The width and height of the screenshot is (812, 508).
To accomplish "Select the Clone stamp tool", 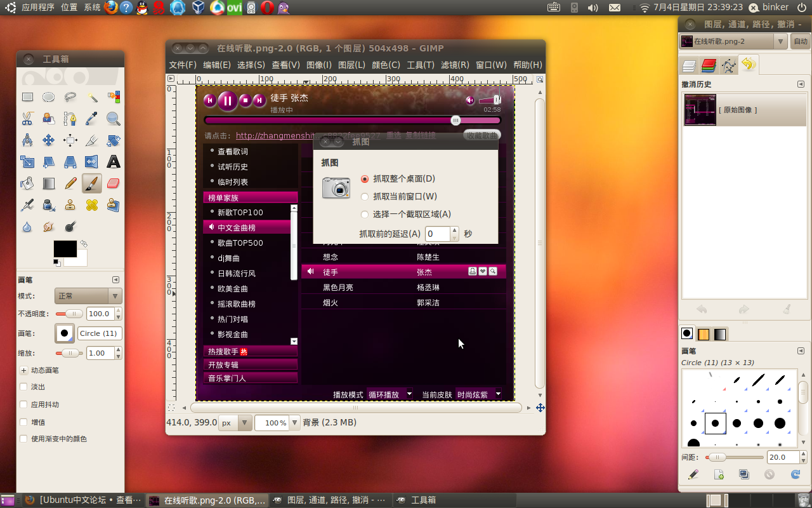I will coord(70,205).
